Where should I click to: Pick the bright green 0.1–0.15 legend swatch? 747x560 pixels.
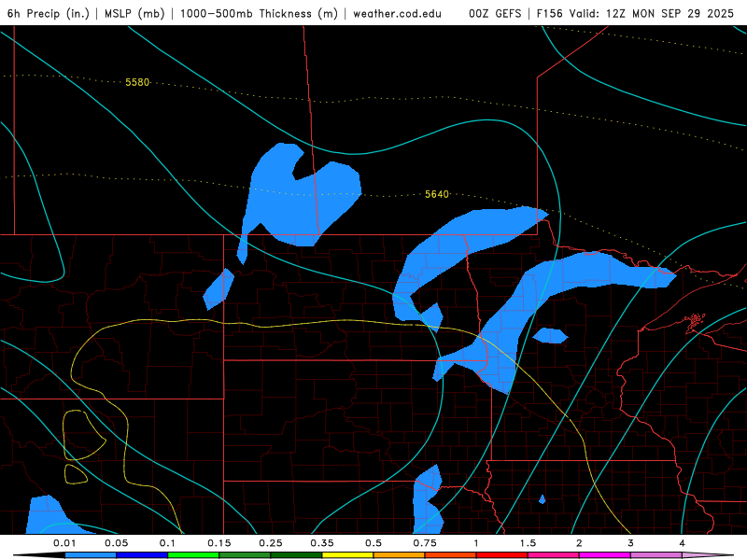tap(193, 555)
